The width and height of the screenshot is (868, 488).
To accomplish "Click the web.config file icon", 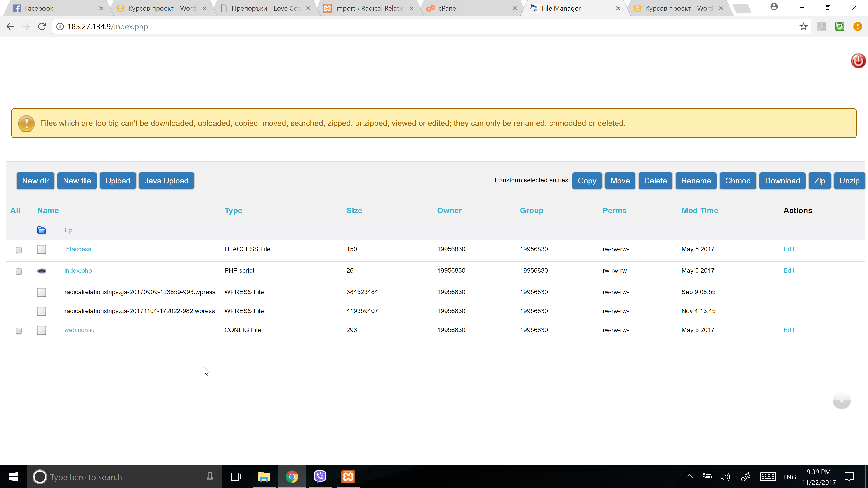I will point(42,330).
